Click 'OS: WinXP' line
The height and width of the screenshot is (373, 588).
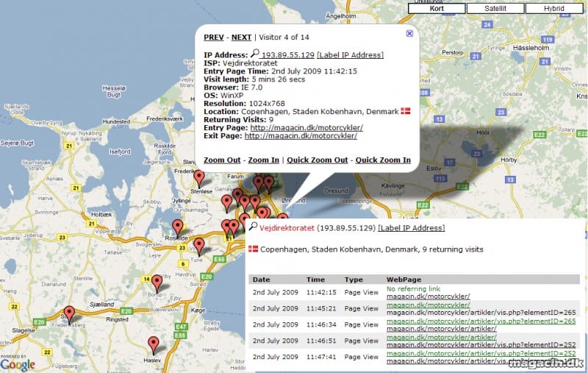[x=223, y=96]
